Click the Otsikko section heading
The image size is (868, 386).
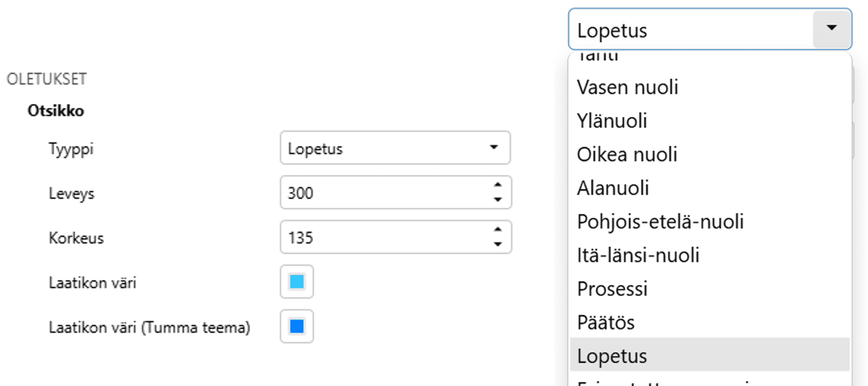coord(56,111)
